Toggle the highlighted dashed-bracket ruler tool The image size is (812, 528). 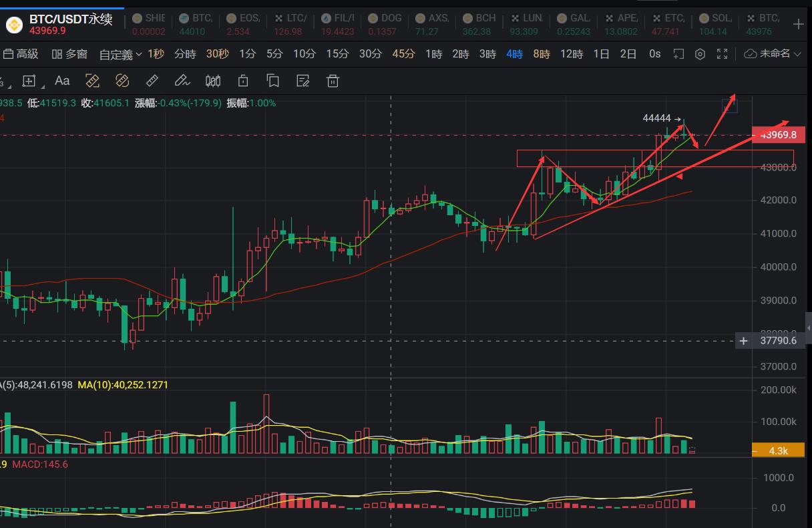tap(92, 81)
